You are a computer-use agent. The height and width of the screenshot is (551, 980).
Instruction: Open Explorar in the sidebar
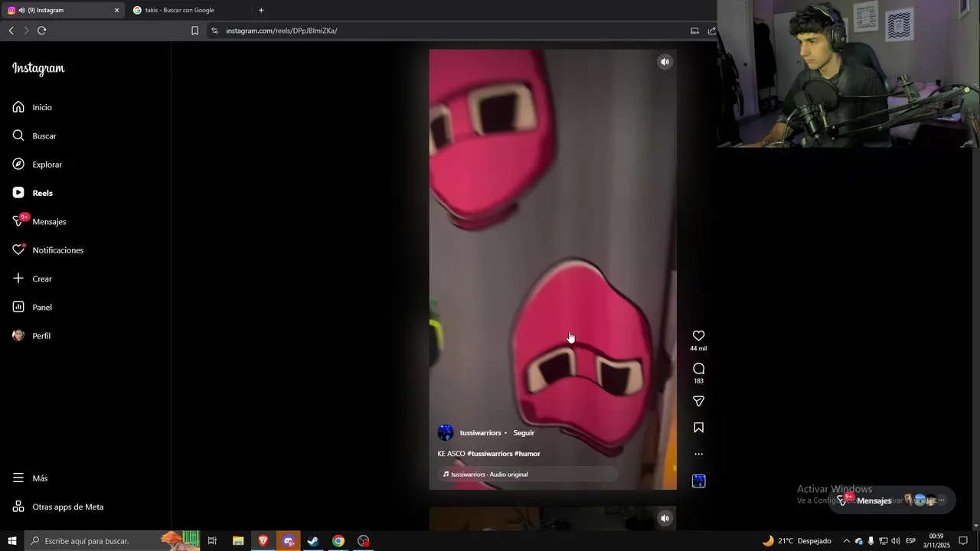tap(37, 164)
